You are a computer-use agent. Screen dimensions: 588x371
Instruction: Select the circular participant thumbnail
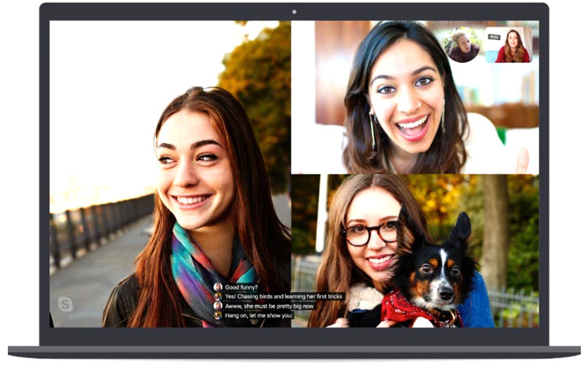pyautogui.click(x=463, y=45)
